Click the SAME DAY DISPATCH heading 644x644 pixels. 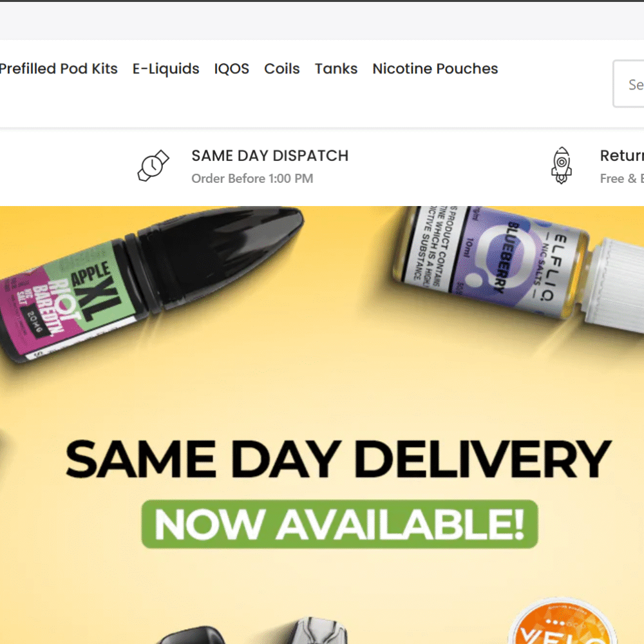(270, 156)
